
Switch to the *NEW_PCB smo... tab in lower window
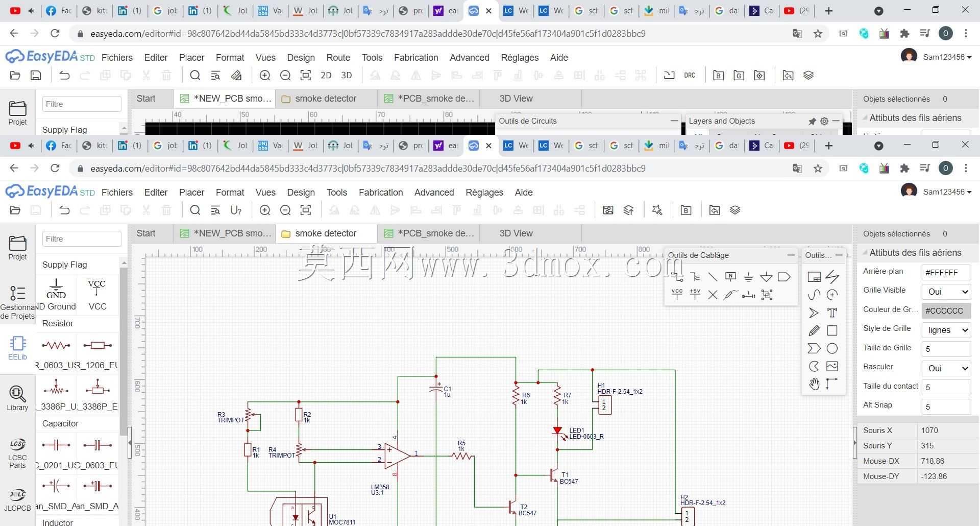click(x=225, y=233)
